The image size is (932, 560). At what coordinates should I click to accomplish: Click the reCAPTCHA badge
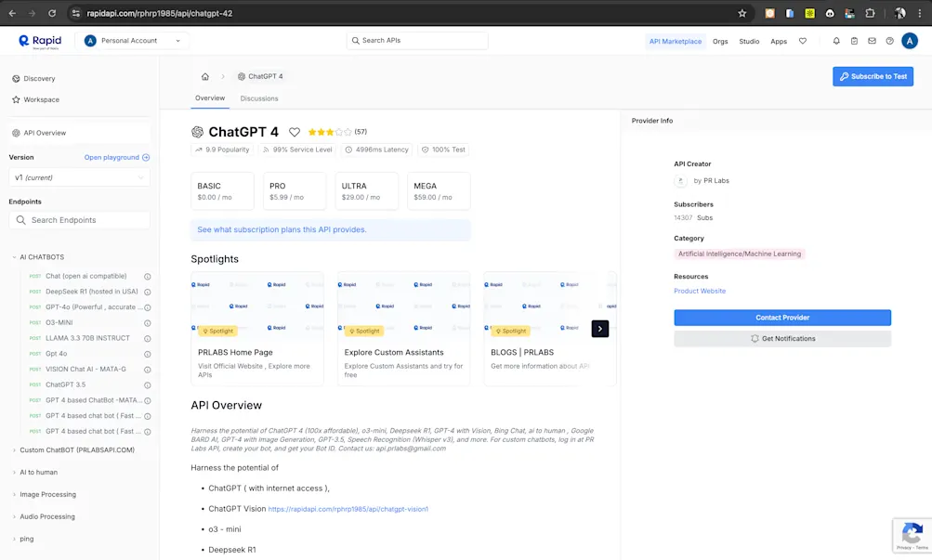point(912,536)
